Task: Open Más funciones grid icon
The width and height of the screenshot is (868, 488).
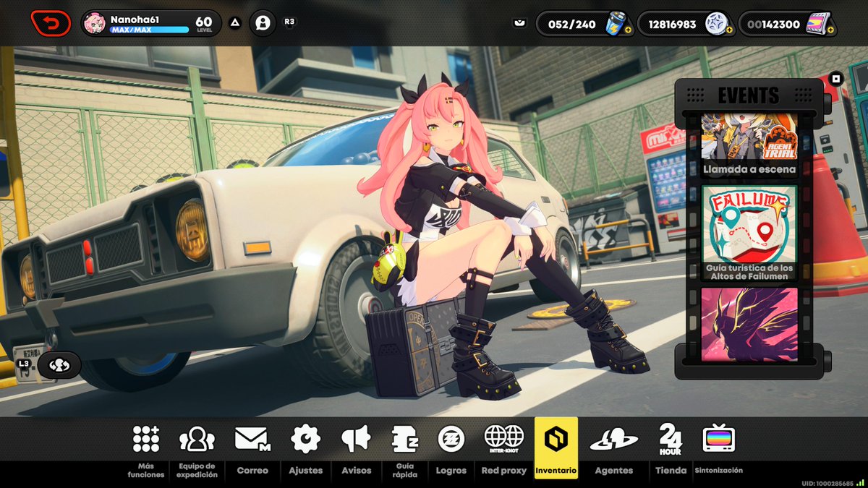Action: pyautogui.click(x=146, y=439)
